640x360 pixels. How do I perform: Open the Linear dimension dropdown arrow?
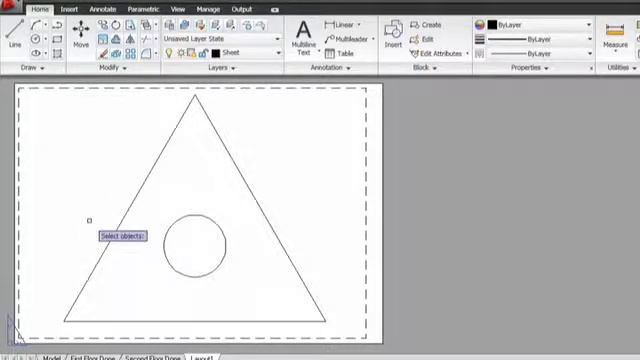click(x=359, y=25)
